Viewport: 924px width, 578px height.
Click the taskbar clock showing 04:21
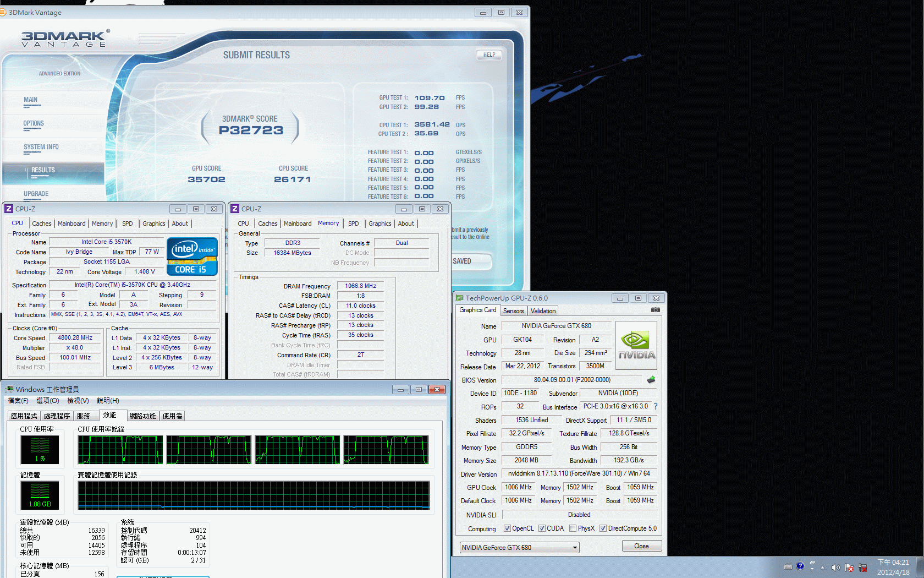(x=893, y=568)
